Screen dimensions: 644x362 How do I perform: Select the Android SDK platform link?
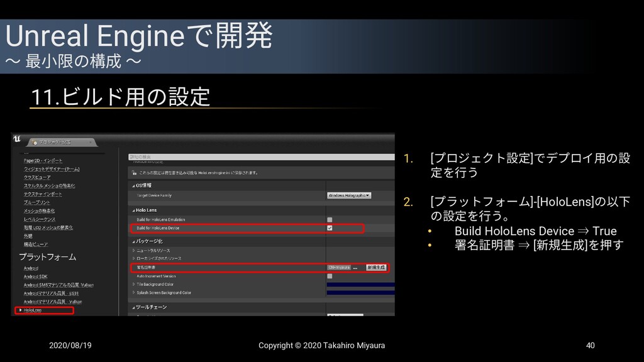click(35, 277)
